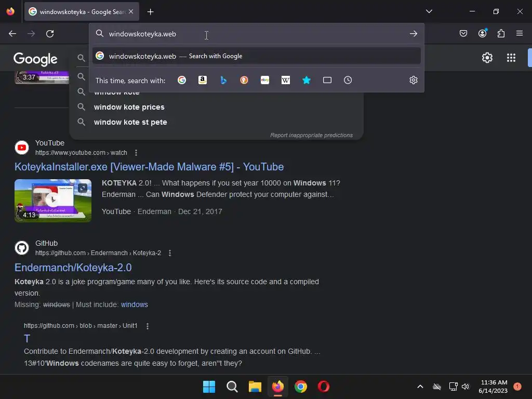
Task: Search open tabs using tabs icon
Action: click(327, 80)
